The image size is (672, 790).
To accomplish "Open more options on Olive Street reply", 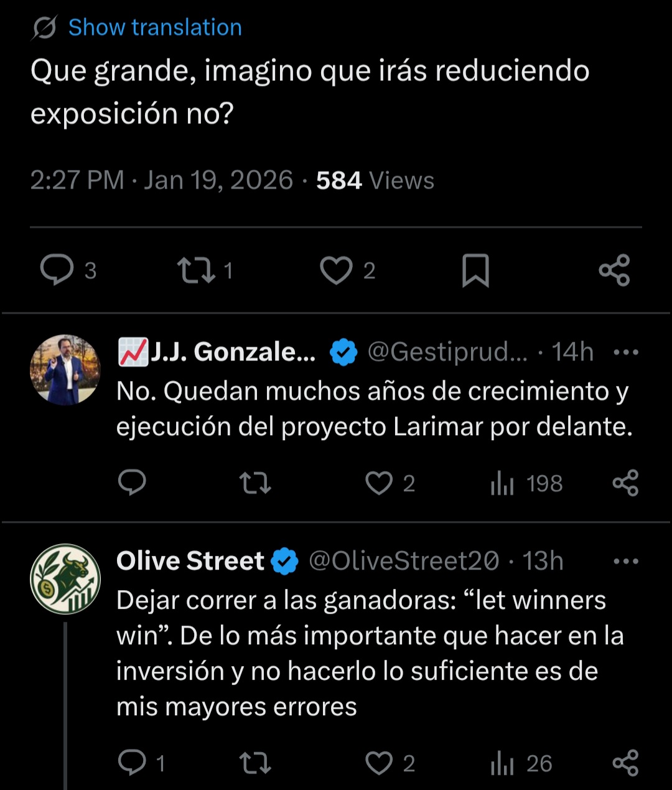I will pyautogui.click(x=625, y=562).
